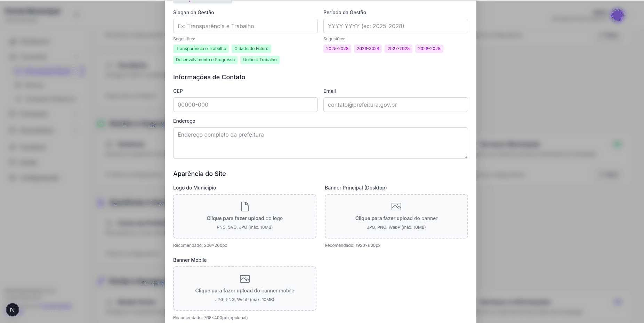This screenshot has width=644, height=323.
Task: Click the N logo badge bottom-left corner
Action: click(13, 309)
